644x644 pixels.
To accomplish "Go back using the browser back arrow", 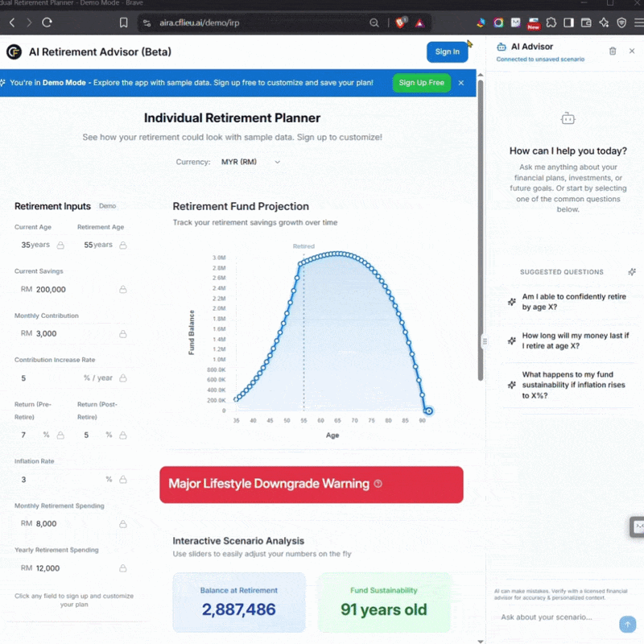I will tap(12, 23).
